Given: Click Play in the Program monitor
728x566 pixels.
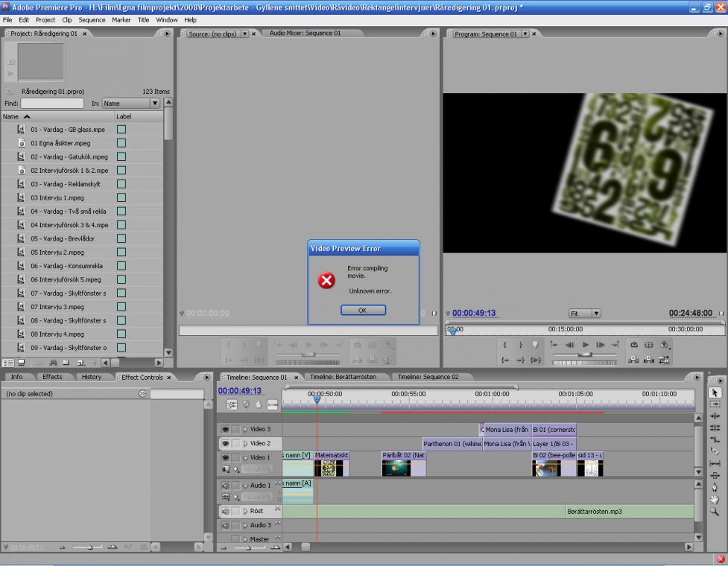Looking at the screenshot, I should [x=586, y=345].
